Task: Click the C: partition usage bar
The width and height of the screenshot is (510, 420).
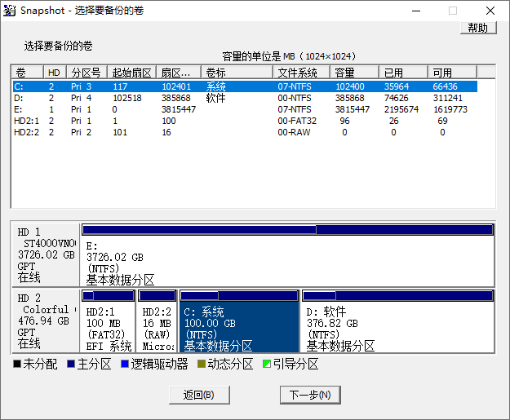Action: (x=239, y=296)
